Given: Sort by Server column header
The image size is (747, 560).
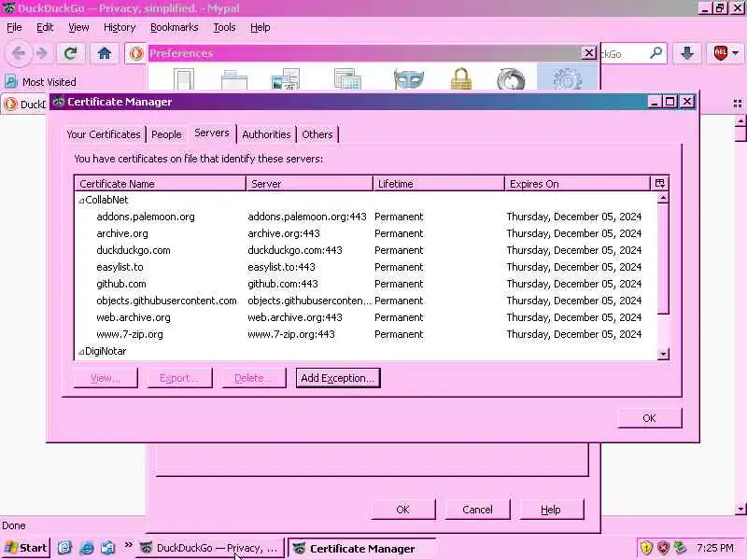Looking at the screenshot, I should (309, 184).
